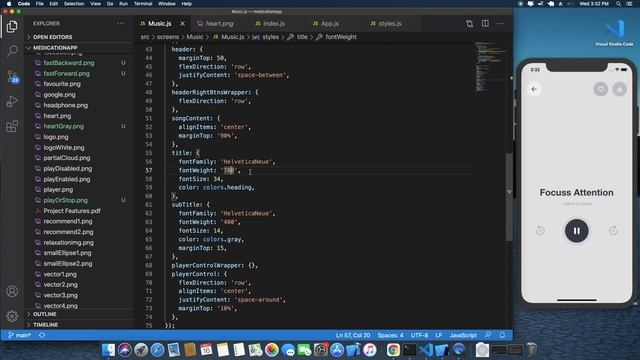
Task: Open Safari from the dock
Action: [157, 350]
